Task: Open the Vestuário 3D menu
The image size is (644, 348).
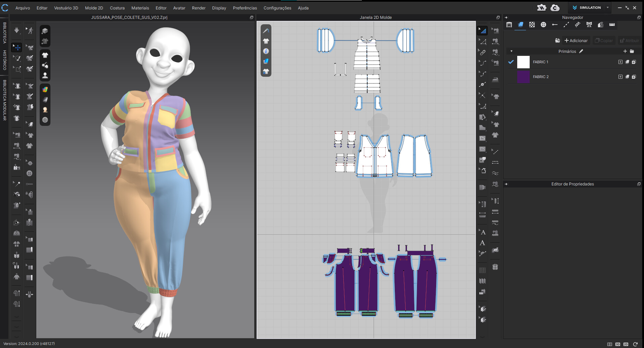Action: [x=66, y=8]
